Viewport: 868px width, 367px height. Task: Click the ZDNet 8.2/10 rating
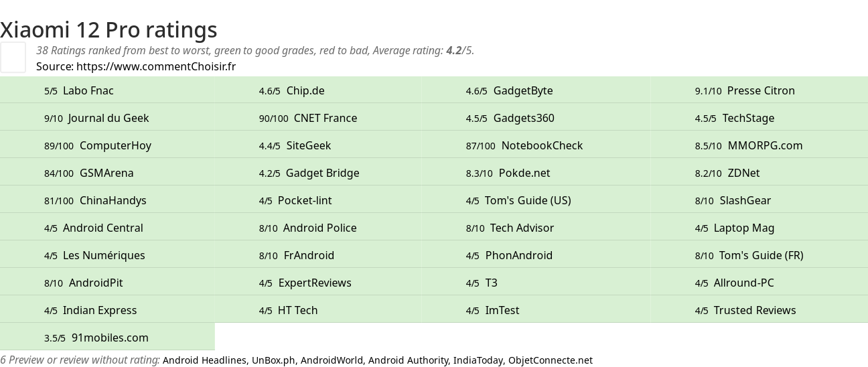pyautogui.click(x=759, y=173)
